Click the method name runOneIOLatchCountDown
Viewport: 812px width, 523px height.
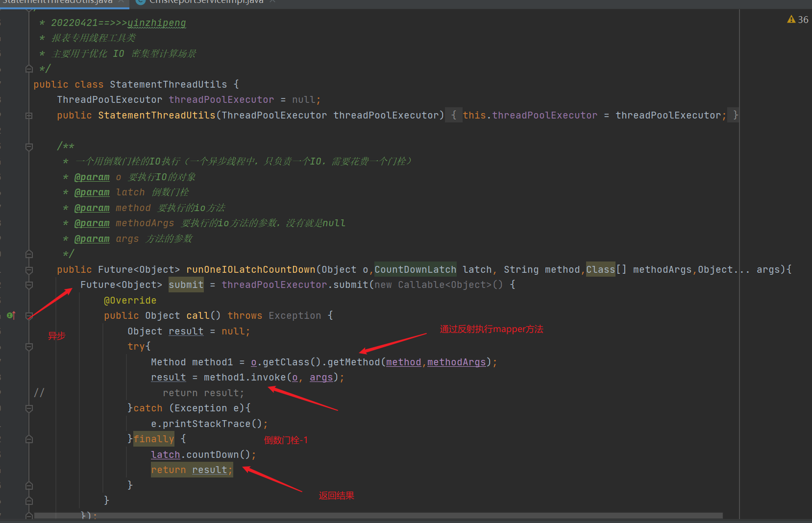[251, 269]
